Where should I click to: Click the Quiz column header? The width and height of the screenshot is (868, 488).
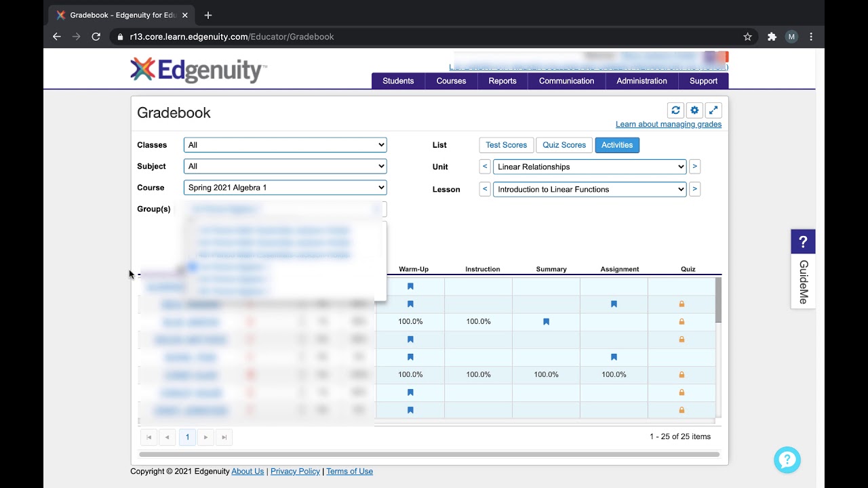click(x=688, y=269)
